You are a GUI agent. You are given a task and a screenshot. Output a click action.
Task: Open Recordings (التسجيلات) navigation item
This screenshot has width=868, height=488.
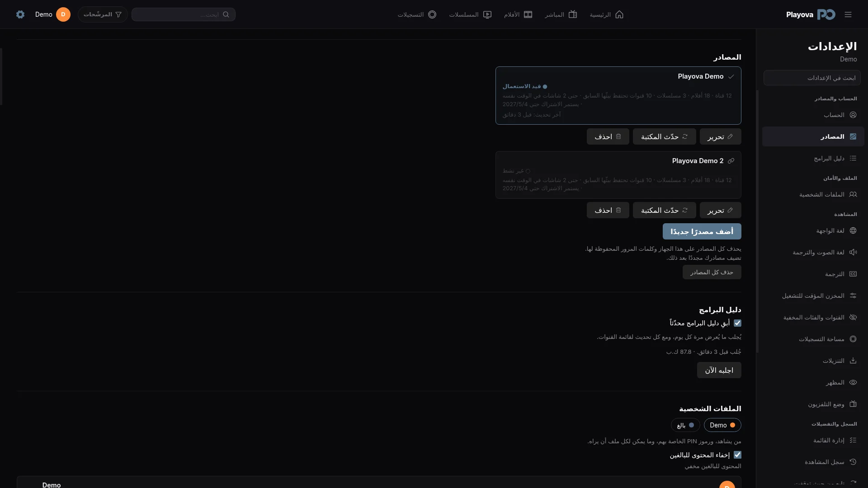pyautogui.click(x=417, y=14)
